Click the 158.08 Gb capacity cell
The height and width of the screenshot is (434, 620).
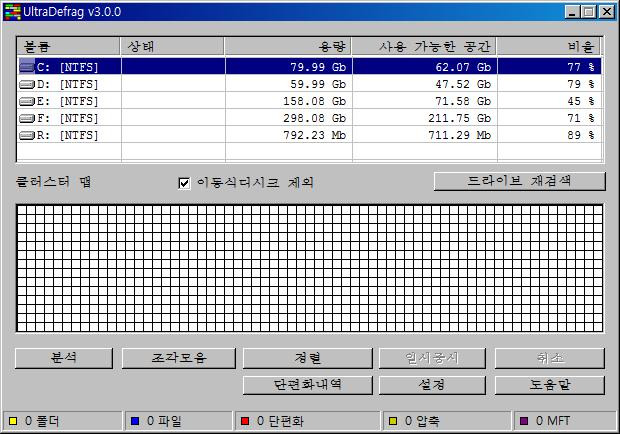(289, 101)
